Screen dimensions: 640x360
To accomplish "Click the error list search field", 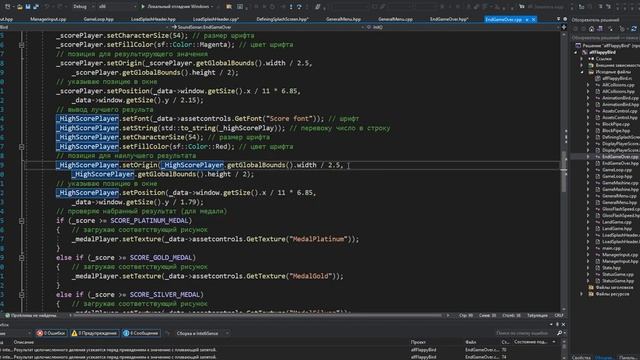I will pos(525,333).
